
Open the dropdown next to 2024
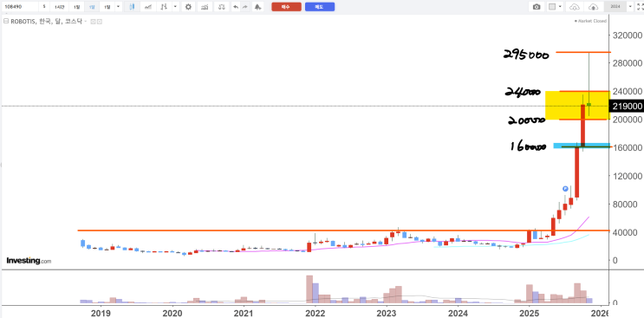(630, 7)
